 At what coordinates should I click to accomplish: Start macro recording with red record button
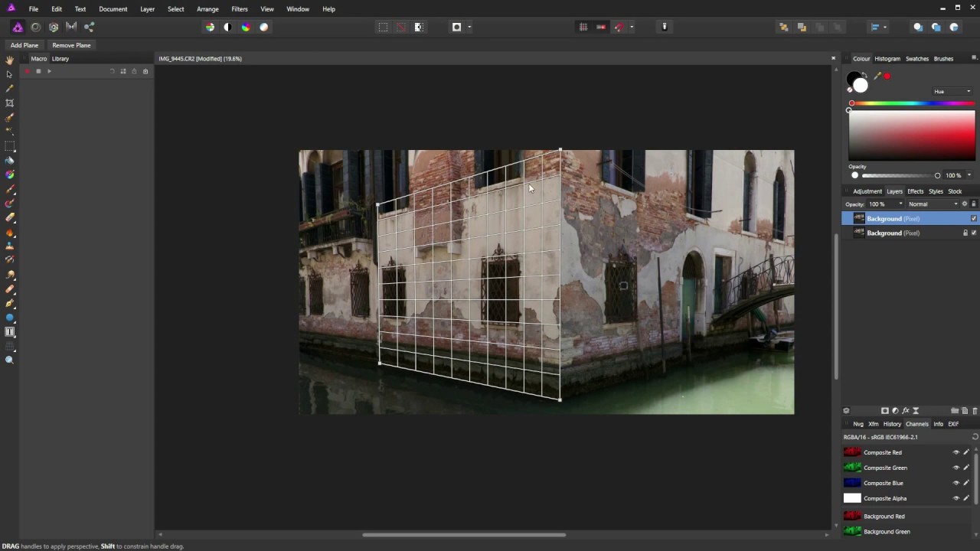(x=27, y=71)
